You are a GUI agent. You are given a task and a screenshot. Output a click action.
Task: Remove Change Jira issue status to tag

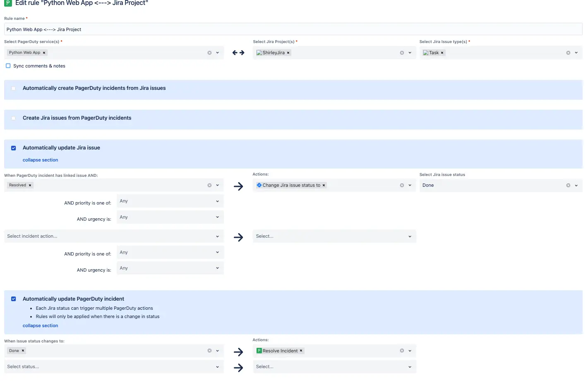[324, 185]
